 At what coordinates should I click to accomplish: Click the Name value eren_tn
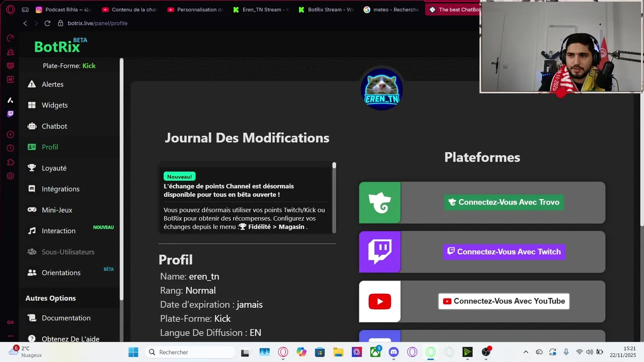point(204,277)
